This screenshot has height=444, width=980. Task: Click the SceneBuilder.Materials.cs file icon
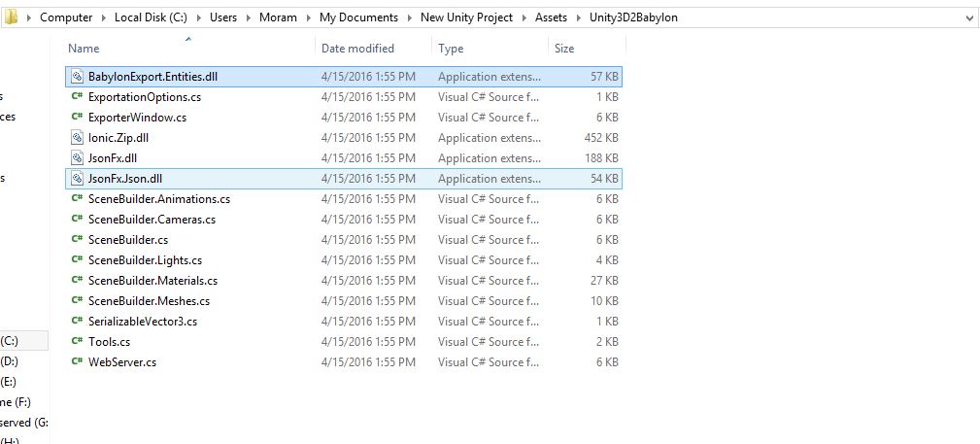click(77, 281)
